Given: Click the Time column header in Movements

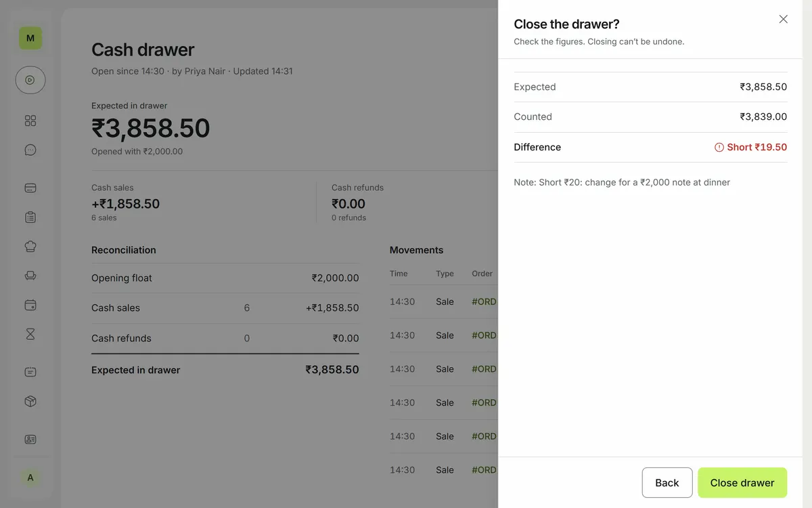Looking at the screenshot, I should coord(399,274).
